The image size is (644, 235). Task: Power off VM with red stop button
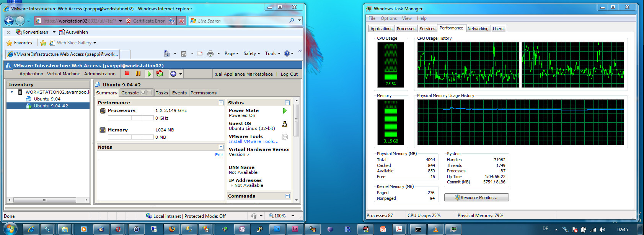pos(127,73)
